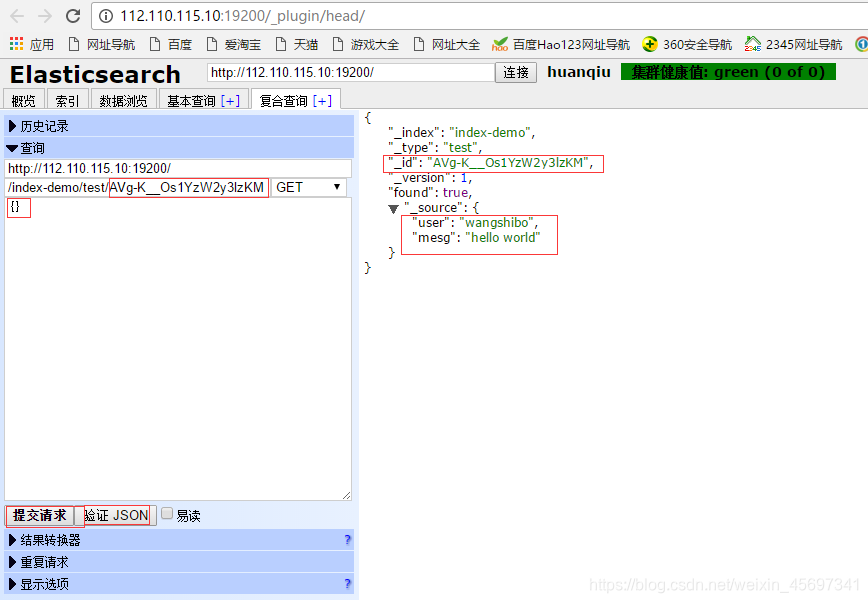Click the query base URL field
The height and width of the screenshot is (603, 868).
coord(178,168)
